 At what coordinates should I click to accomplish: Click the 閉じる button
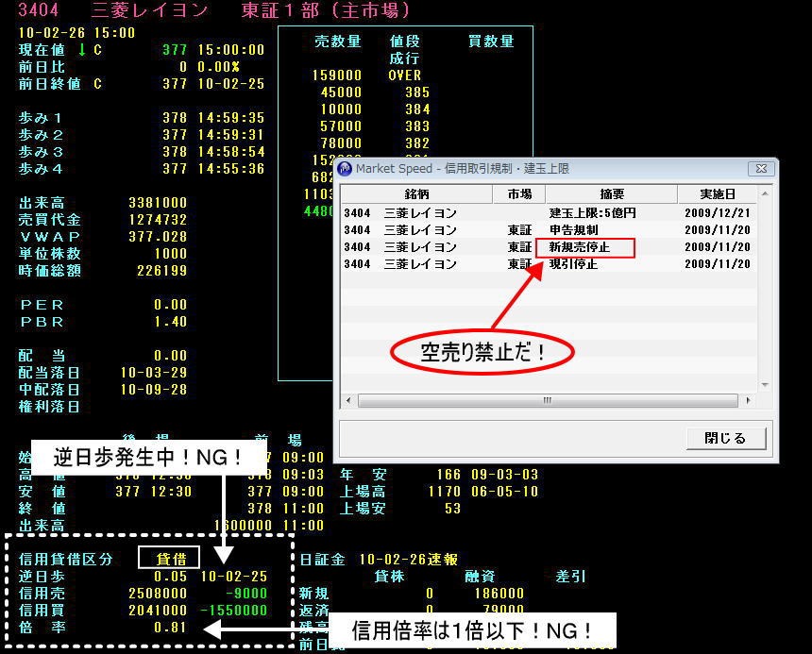pyautogui.click(x=725, y=438)
